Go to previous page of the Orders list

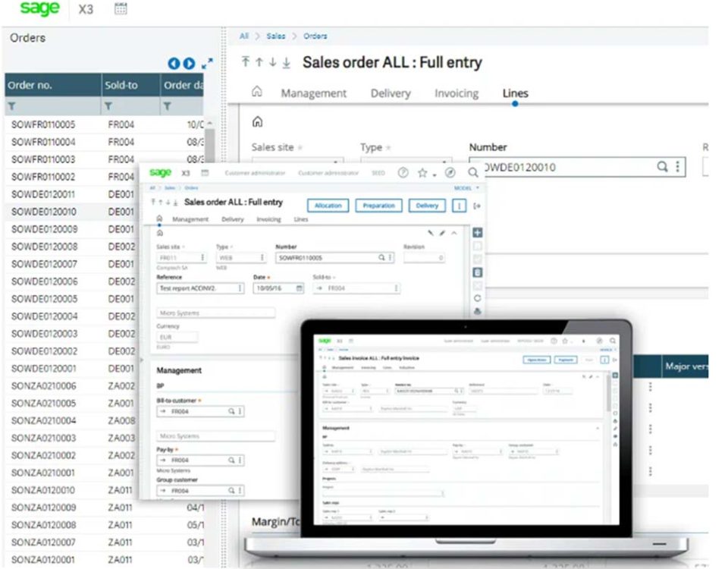174,64
